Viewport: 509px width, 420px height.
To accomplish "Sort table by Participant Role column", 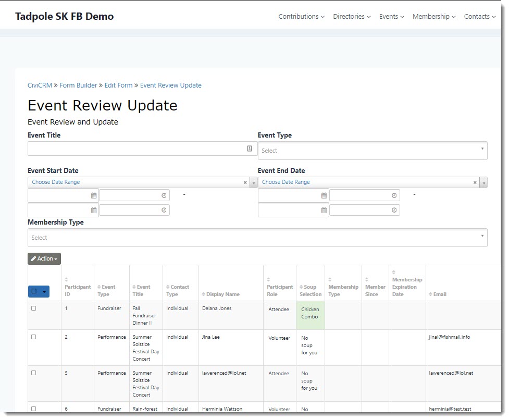I will (x=279, y=287).
